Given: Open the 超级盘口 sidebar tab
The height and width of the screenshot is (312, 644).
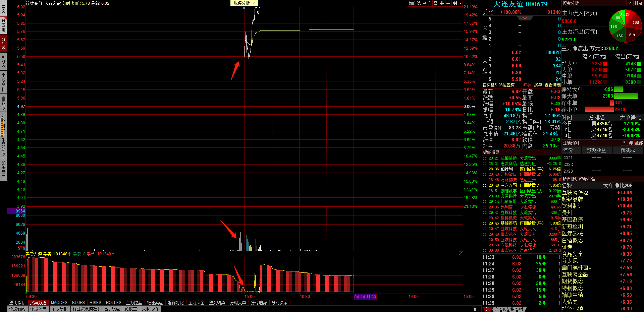Looking at the screenshot, I should coord(3,170).
